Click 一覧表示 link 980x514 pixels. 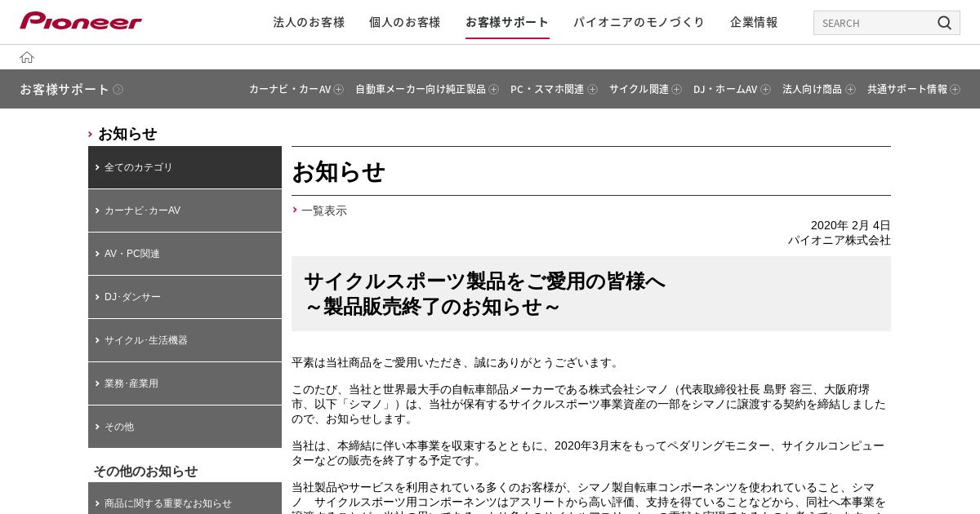pyautogui.click(x=323, y=210)
